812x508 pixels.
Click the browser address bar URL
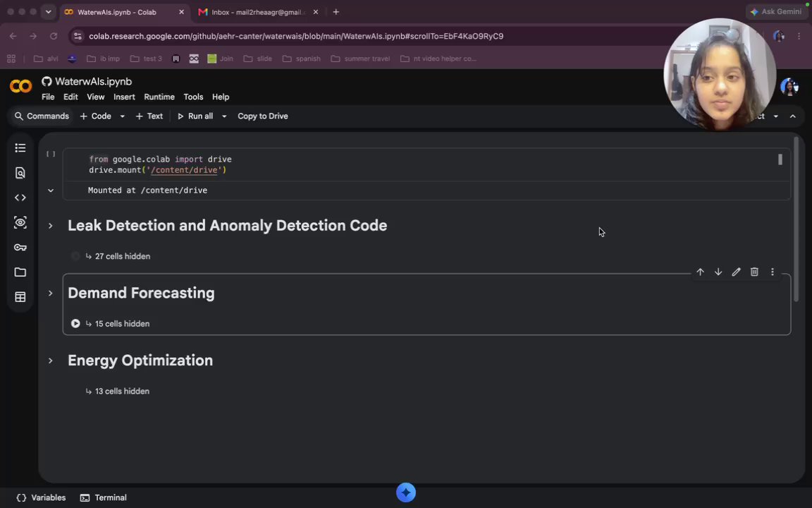pos(296,36)
